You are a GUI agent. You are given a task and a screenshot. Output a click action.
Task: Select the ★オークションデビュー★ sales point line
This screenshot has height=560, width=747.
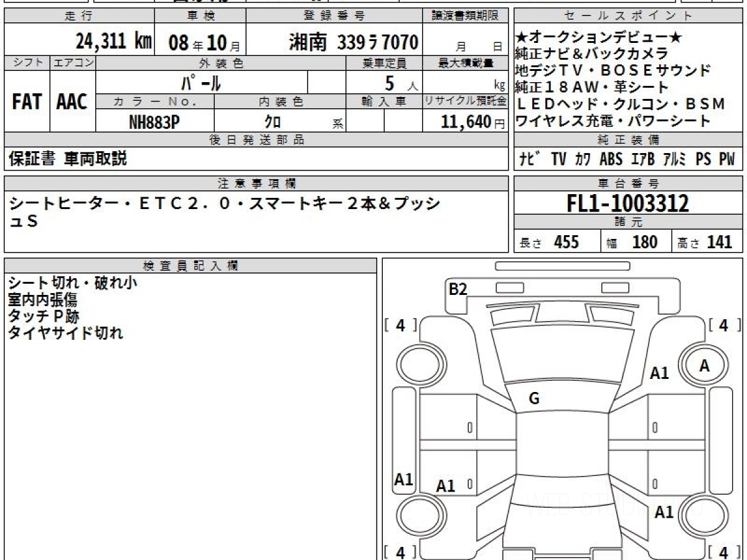[599, 37]
